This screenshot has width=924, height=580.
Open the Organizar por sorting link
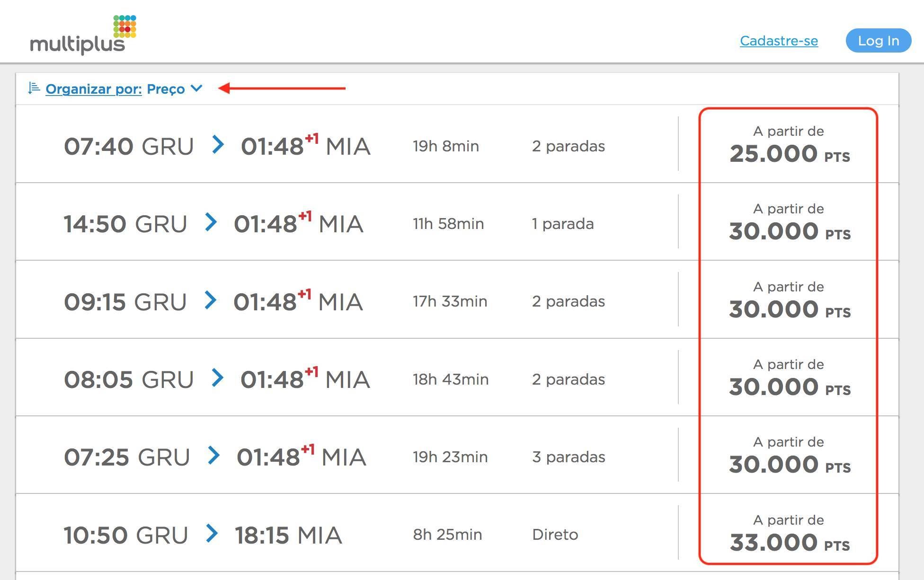(x=94, y=89)
